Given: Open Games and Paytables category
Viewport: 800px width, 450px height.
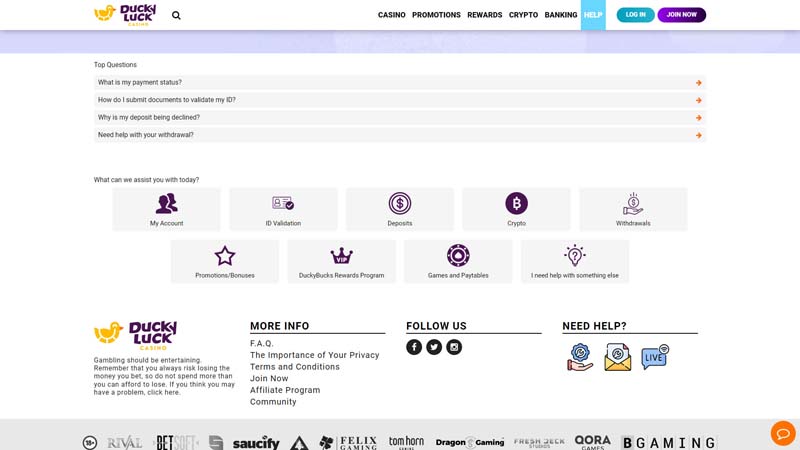Looking at the screenshot, I should tap(458, 261).
